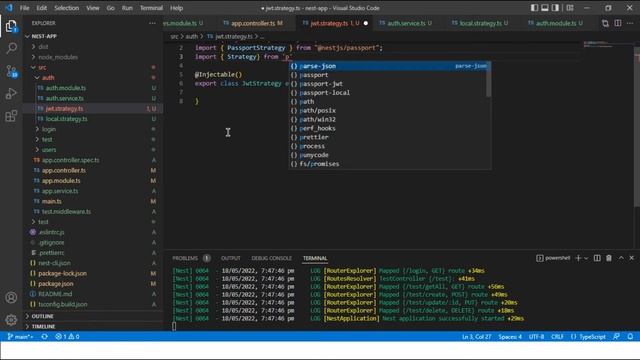Open the Output panel tab

point(231,258)
